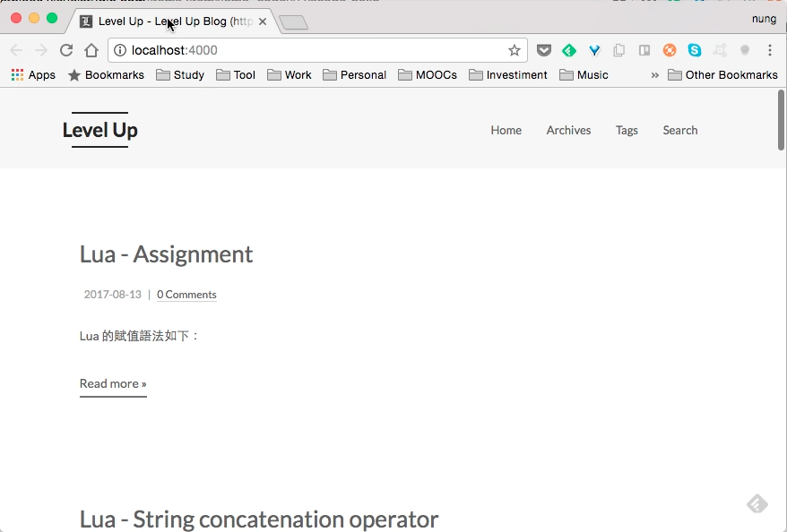Expand the MOOCs bookmarks folder
This screenshot has height=532, width=787.
(x=428, y=75)
